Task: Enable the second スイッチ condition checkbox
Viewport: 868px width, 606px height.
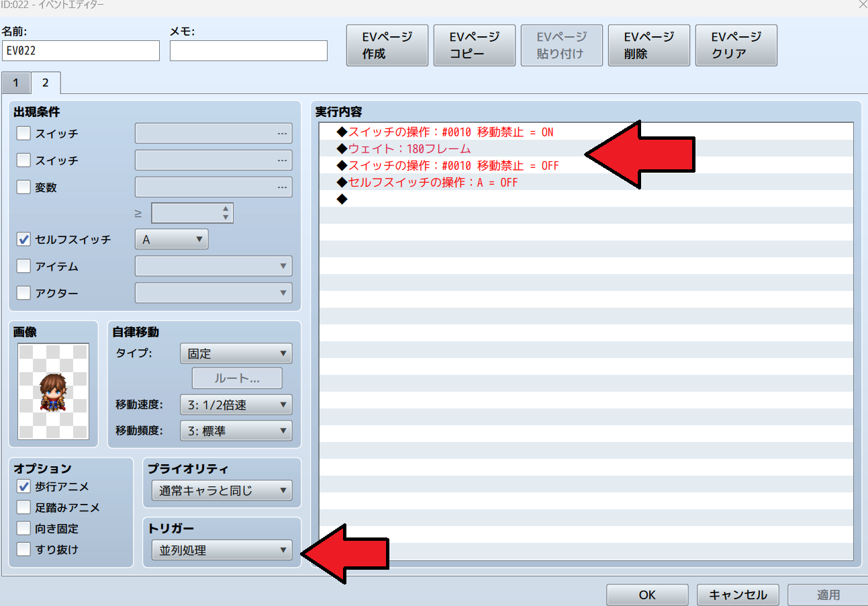Action: click(23, 160)
